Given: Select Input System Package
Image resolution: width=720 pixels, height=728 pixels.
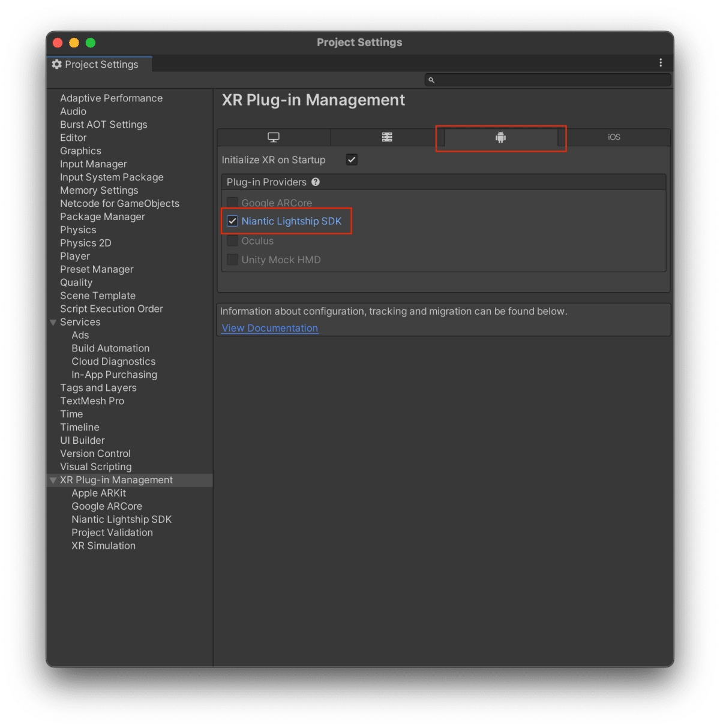Looking at the screenshot, I should coord(112,178).
